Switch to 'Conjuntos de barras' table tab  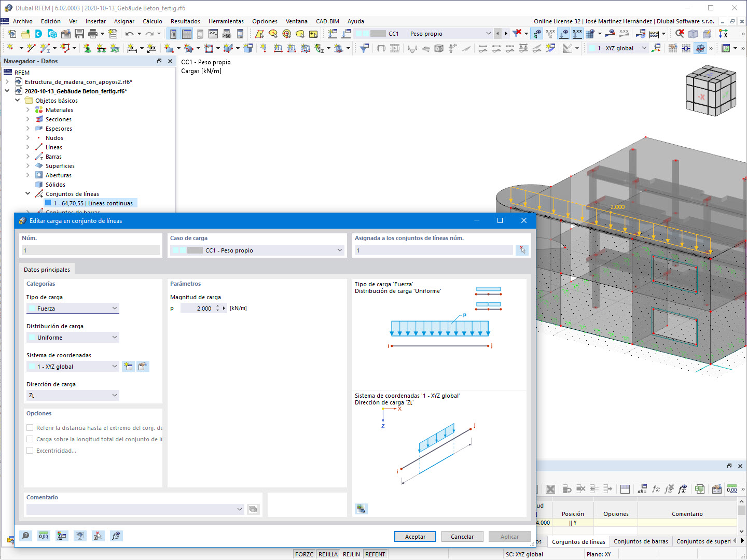pos(641,541)
